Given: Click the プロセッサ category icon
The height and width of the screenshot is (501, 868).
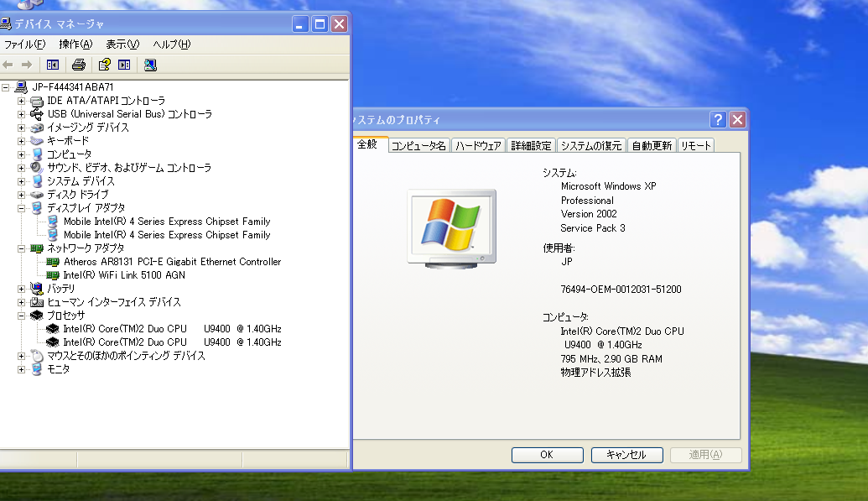Looking at the screenshot, I should pos(37,316).
